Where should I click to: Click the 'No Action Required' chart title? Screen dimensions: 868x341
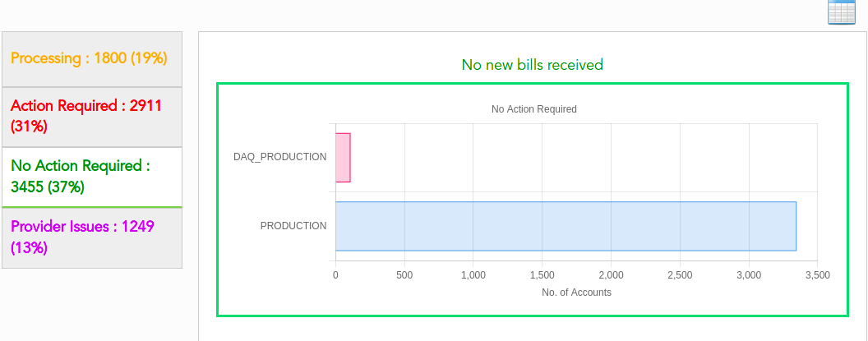(533, 109)
